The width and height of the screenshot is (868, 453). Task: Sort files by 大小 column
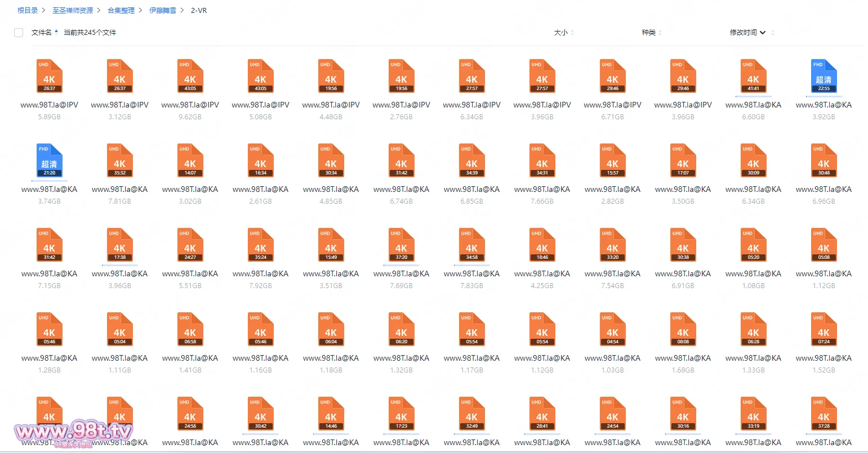point(560,33)
